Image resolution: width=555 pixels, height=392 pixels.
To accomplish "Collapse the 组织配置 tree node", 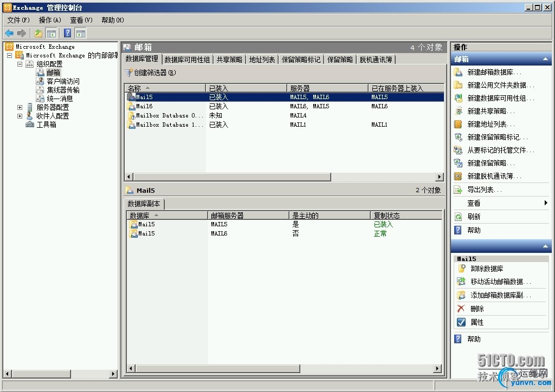I will tap(20, 64).
